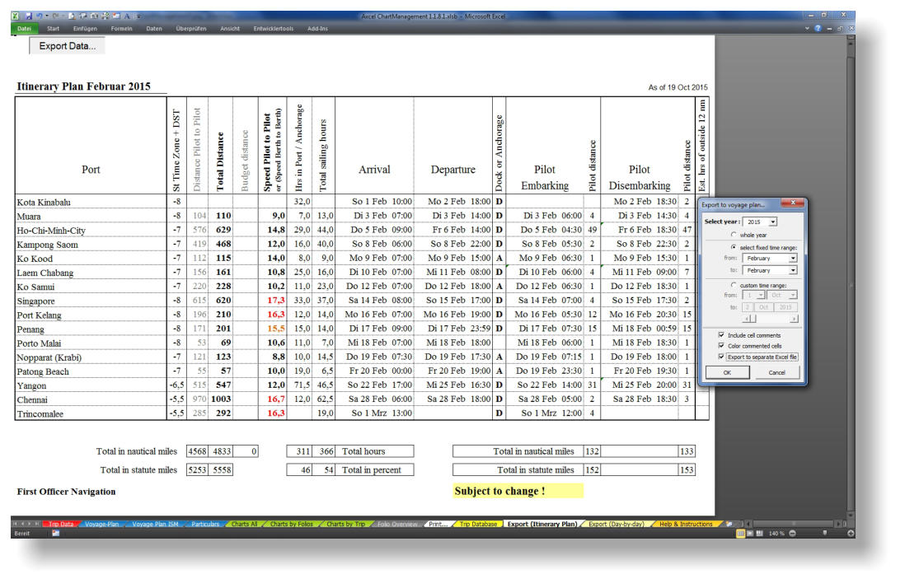
Task: Open the Formeln ribbon tab
Action: pos(121,29)
